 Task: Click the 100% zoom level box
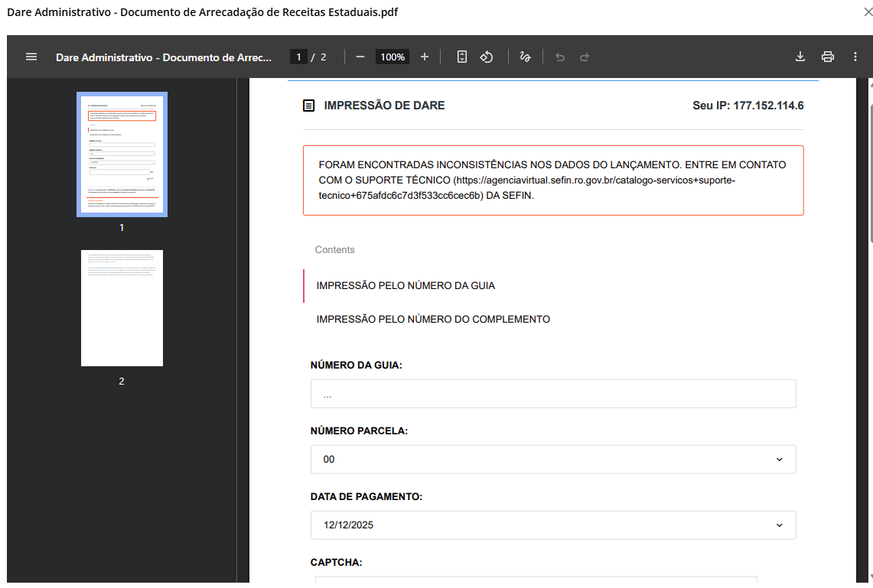393,57
